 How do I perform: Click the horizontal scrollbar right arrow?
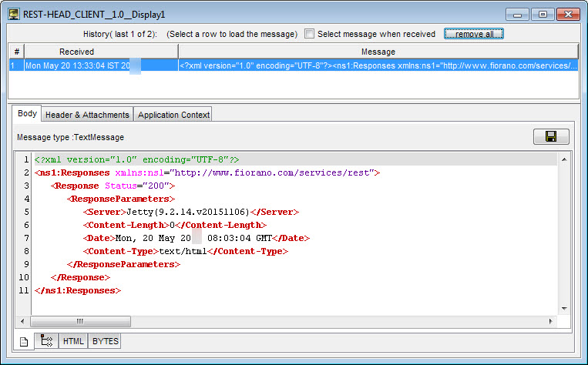551,320
